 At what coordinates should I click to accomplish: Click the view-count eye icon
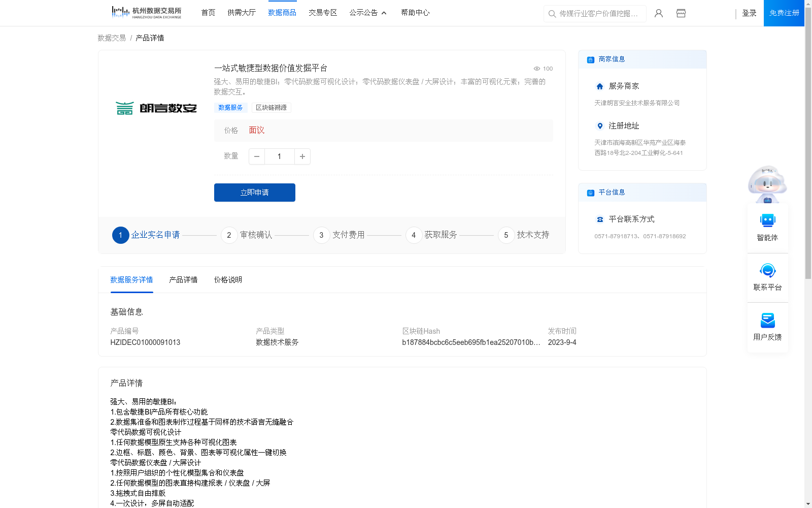pyautogui.click(x=536, y=69)
